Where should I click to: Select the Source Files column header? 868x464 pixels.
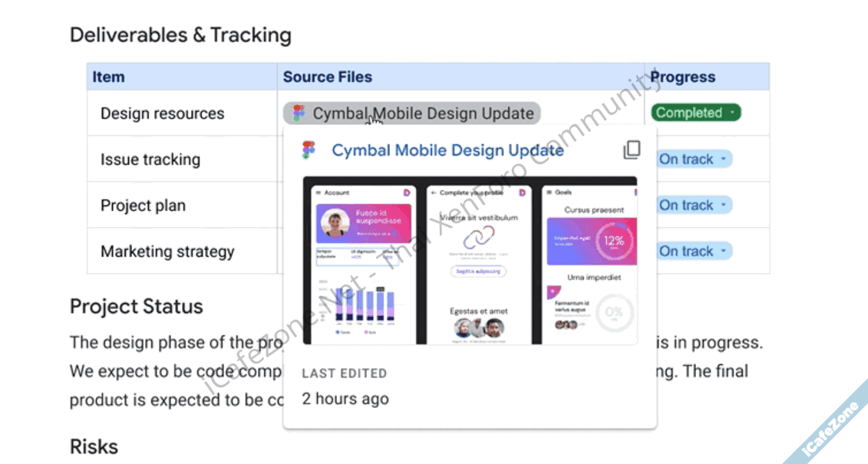pyautogui.click(x=328, y=77)
